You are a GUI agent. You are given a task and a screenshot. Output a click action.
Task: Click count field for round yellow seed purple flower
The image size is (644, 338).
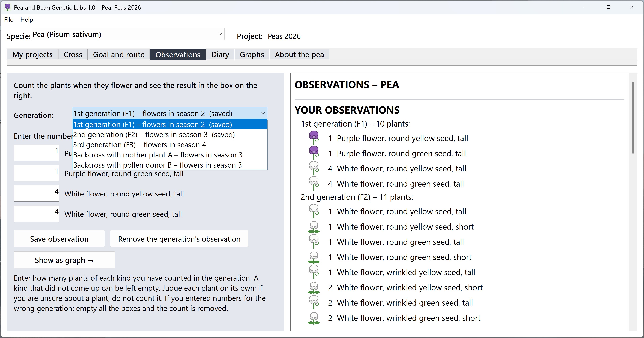(x=37, y=153)
